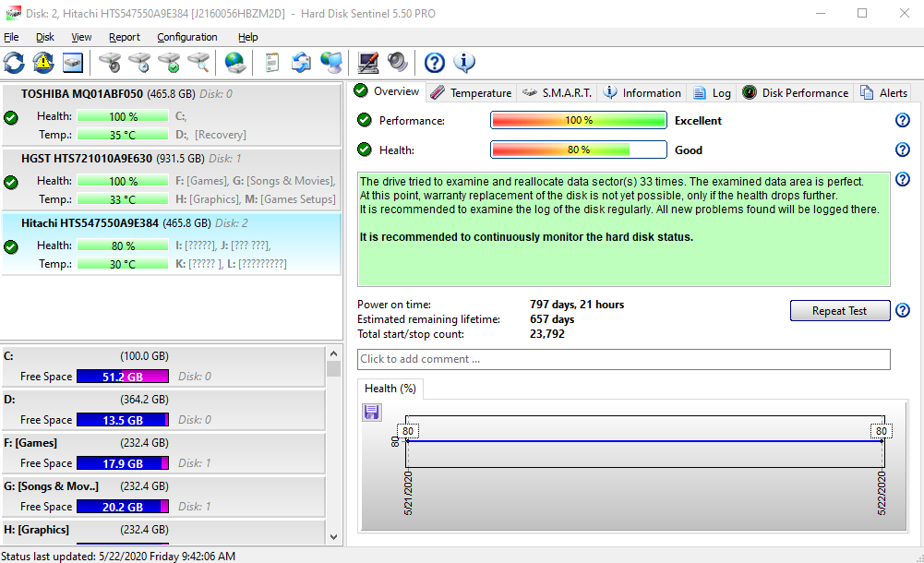The image size is (924, 563).
Task: Click the 5/21/2020 graph date label
Action: tap(408, 493)
